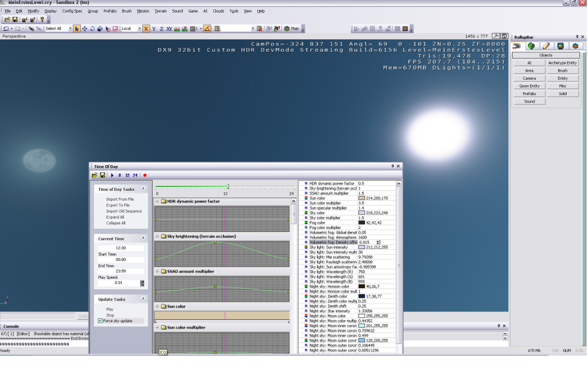Click the Archetype Entity button
This screenshot has width=588, height=368.
[563, 63]
